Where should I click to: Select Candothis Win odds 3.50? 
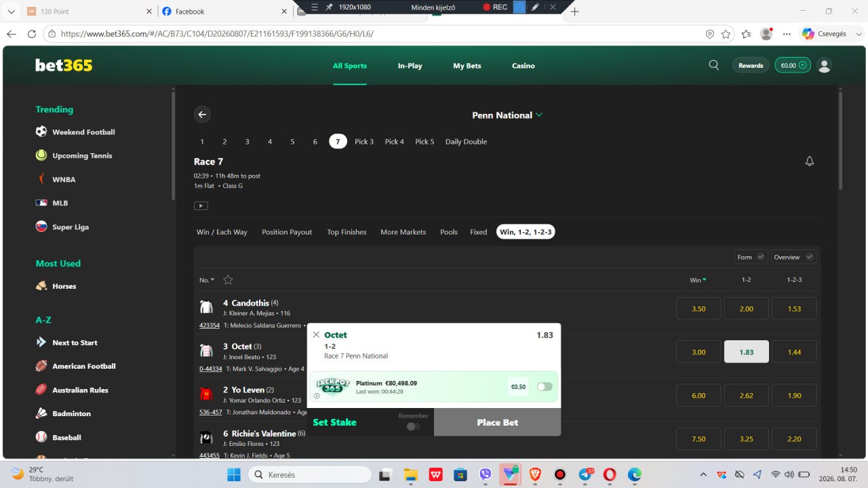point(698,308)
